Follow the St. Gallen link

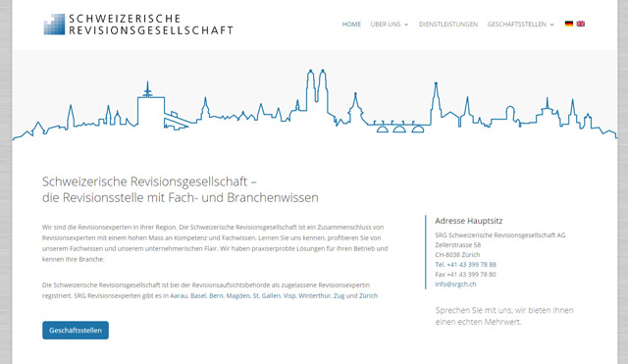pos(266,296)
